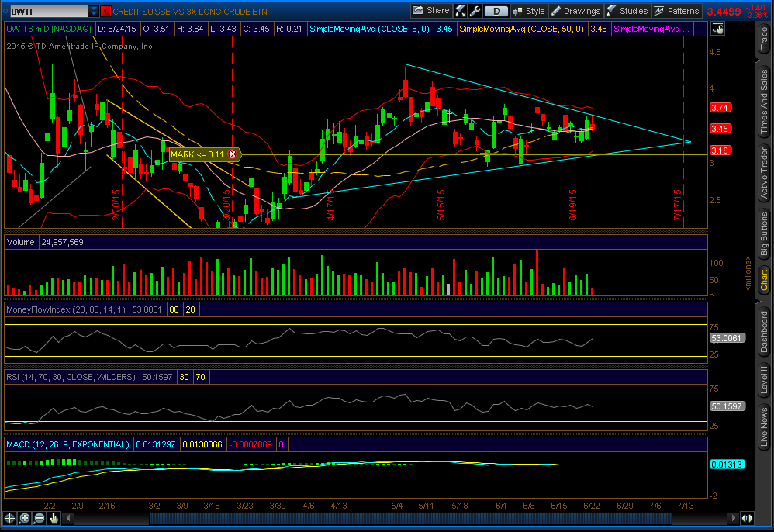Click the chart pointer settings icon
Screen dimensions: 774x532
[717, 29]
